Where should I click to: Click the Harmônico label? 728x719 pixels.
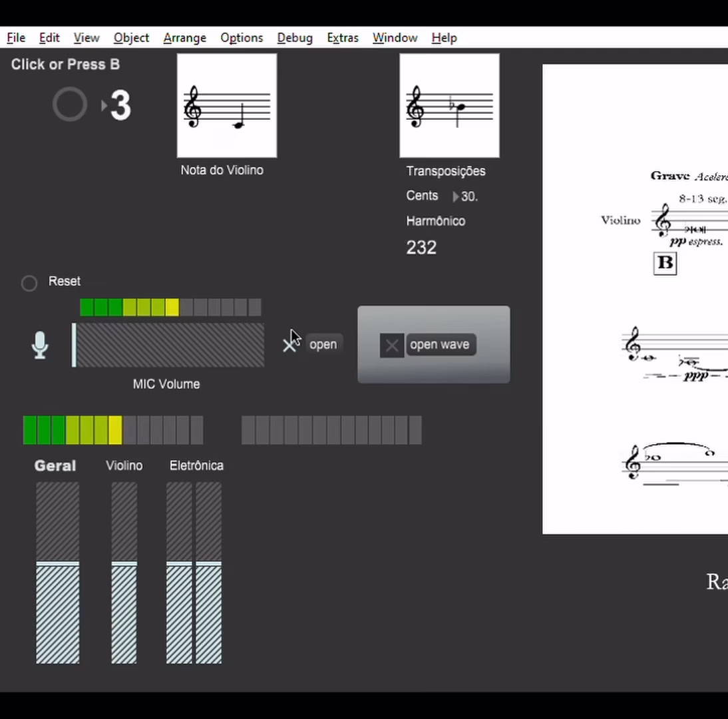[435, 221]
